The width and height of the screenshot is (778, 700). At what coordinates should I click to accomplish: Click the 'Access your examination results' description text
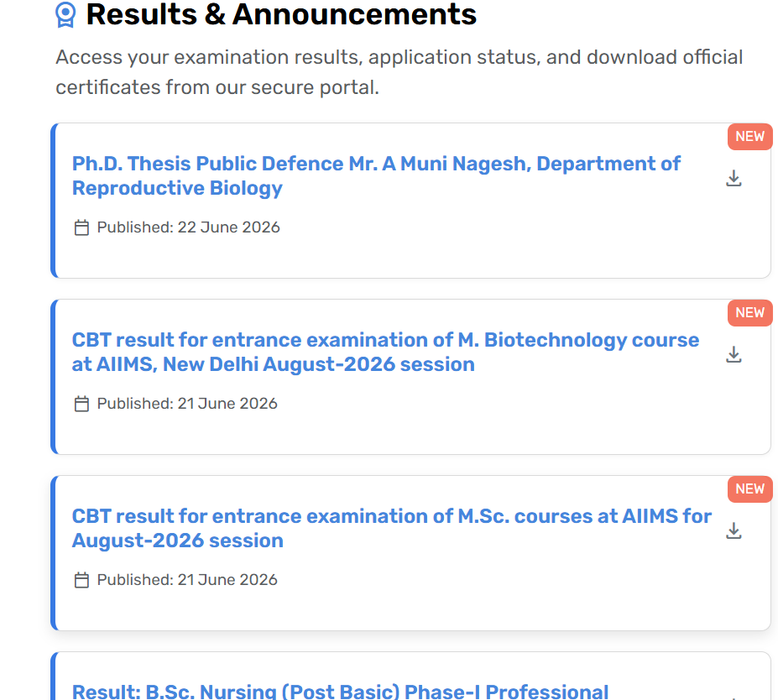[x=399, y=72]
